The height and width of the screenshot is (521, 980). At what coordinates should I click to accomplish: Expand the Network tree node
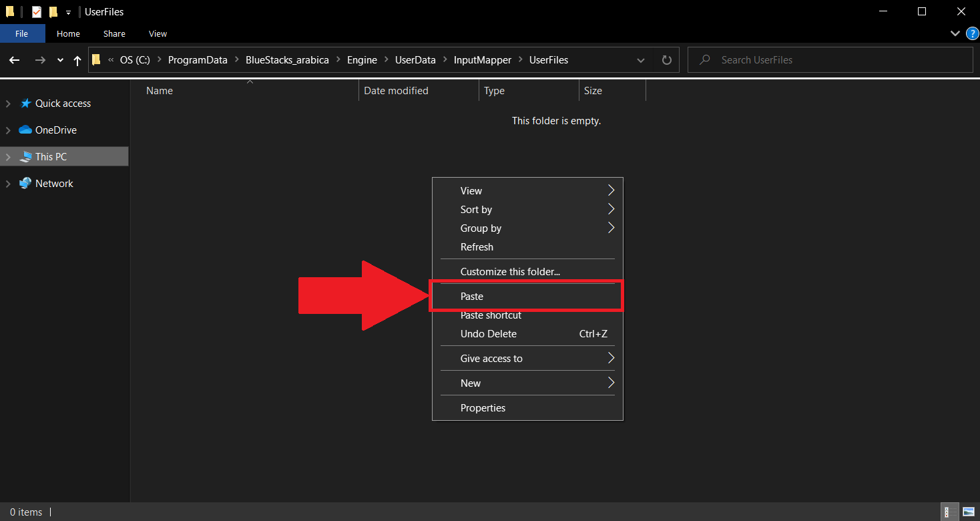pos(8,184)
